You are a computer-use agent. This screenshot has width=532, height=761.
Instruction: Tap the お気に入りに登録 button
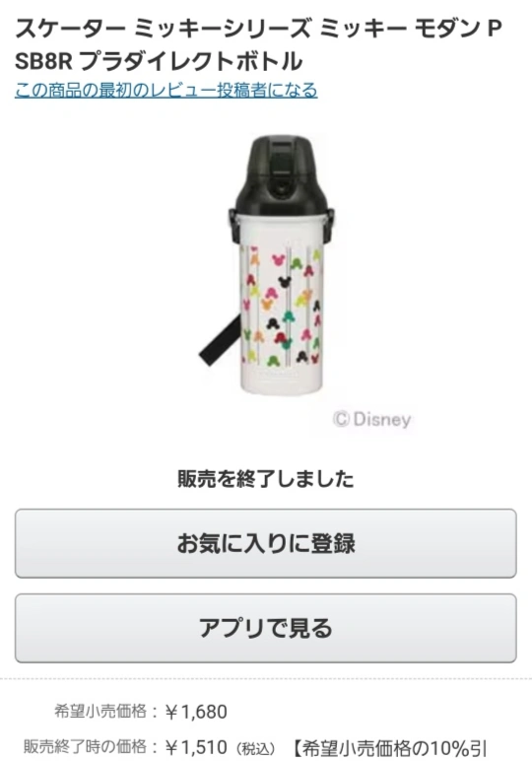[266, 543]
